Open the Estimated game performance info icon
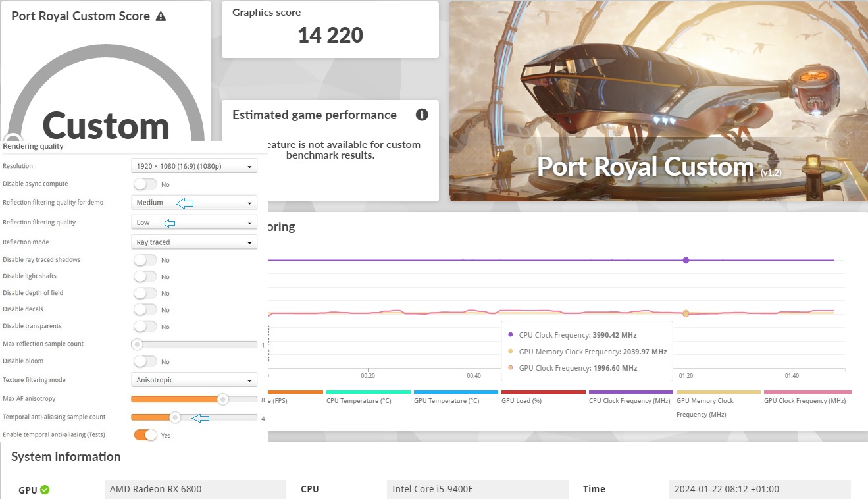 (x=422, y=115)
